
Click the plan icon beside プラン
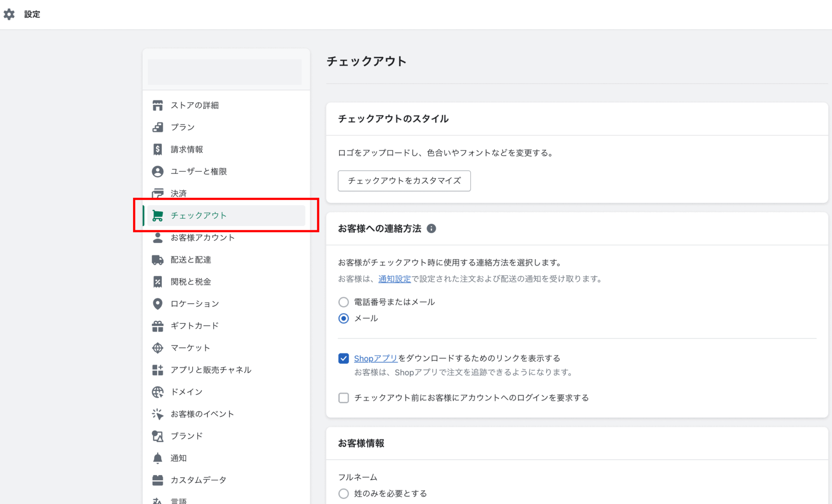(158, 127)
